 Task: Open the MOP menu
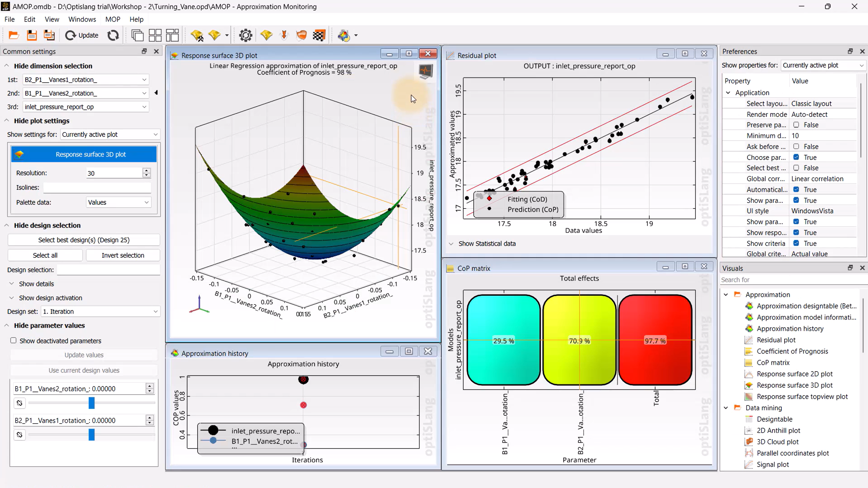tap(113, 19)
